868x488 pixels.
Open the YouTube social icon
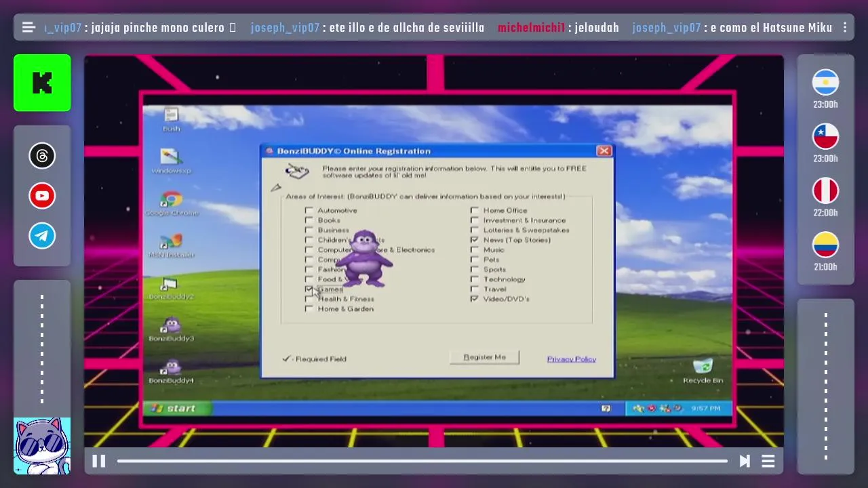(42, 196)
